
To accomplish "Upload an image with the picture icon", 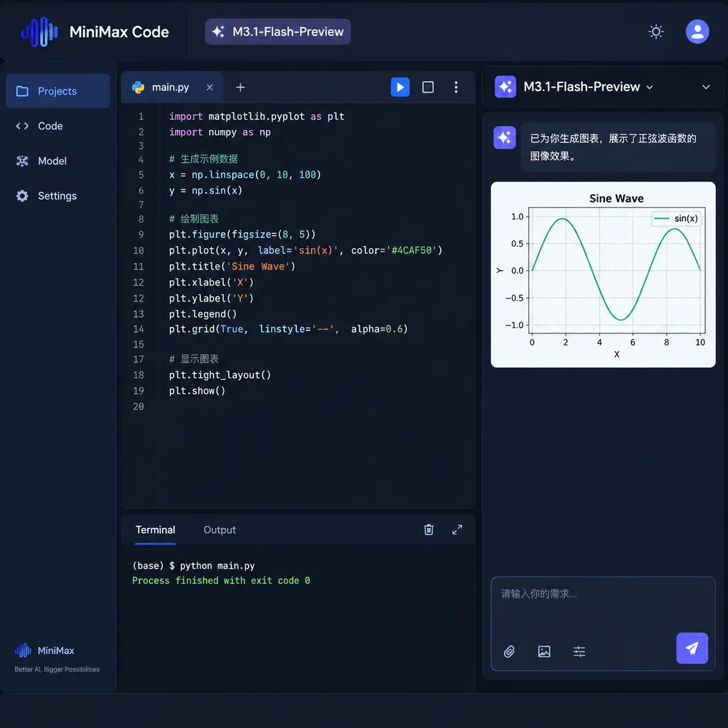I will (x=544, y=651).
